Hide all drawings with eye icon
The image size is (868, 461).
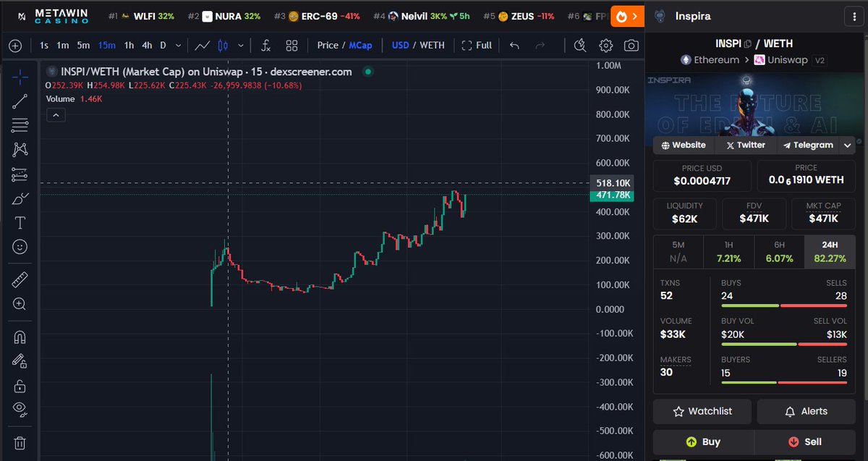pos(20,410)
